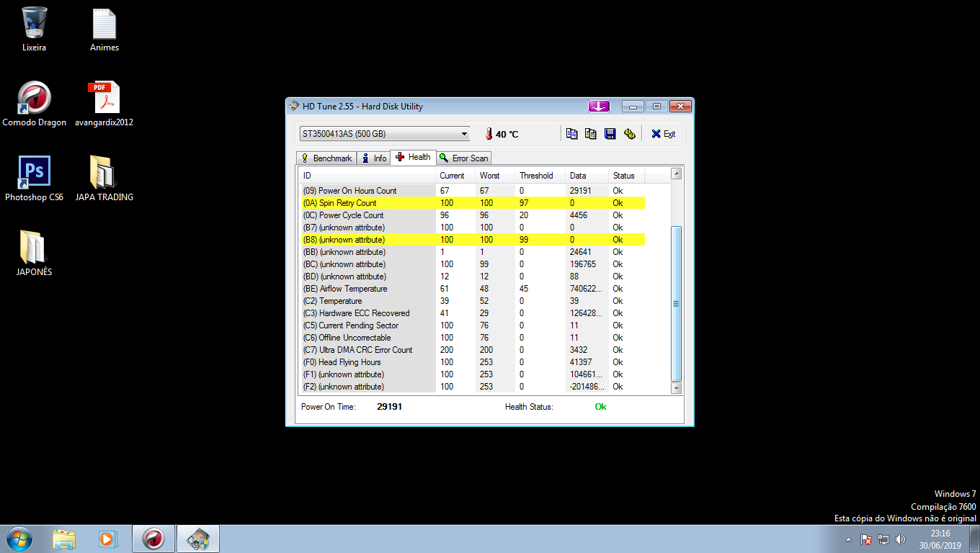Open Lixeira recycle bin on desktop

click(x=34, y=30)
